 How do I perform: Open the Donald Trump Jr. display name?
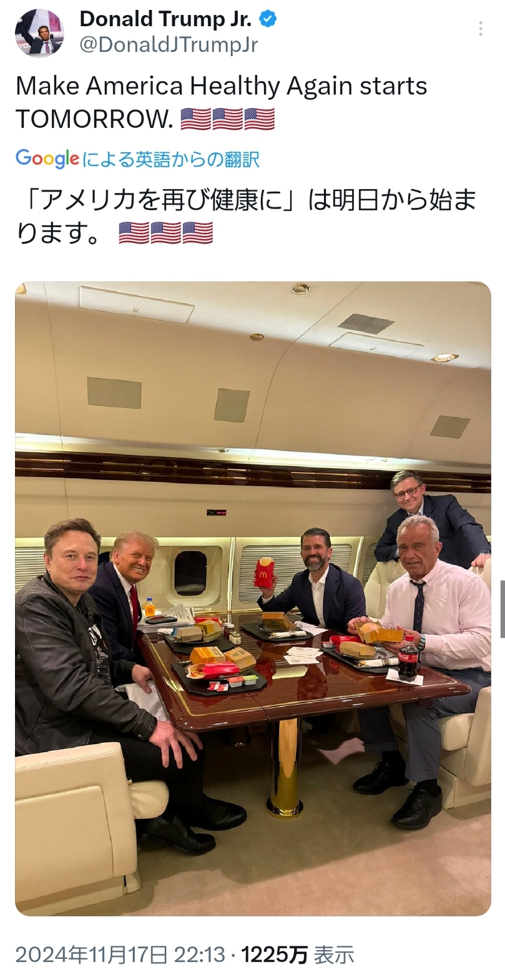[165, 19]
